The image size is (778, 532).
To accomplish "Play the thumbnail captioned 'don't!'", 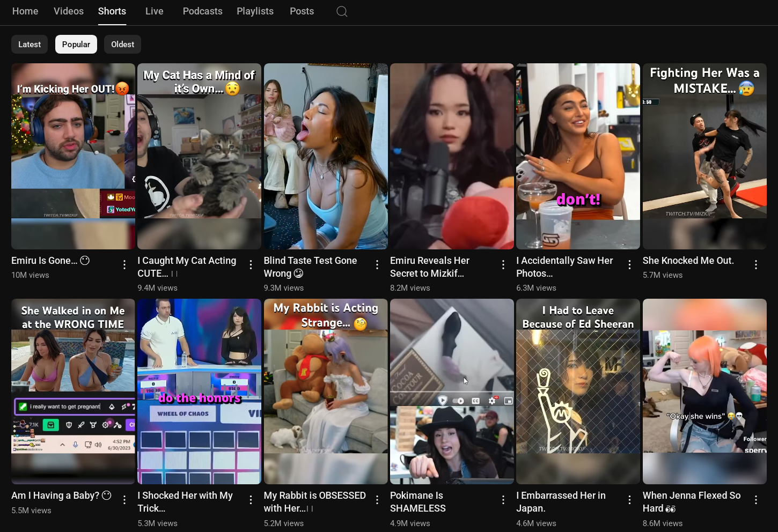I will pos(578,156).
